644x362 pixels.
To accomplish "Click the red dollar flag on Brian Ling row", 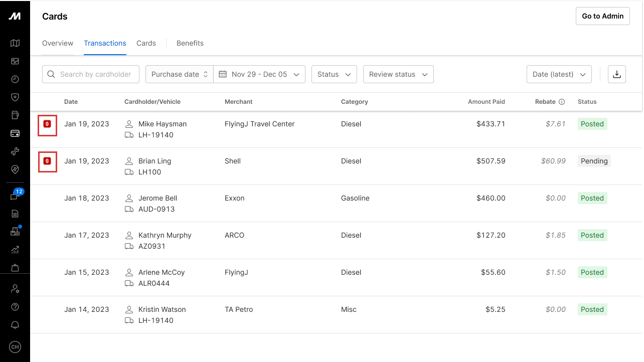I will point(47,161).
